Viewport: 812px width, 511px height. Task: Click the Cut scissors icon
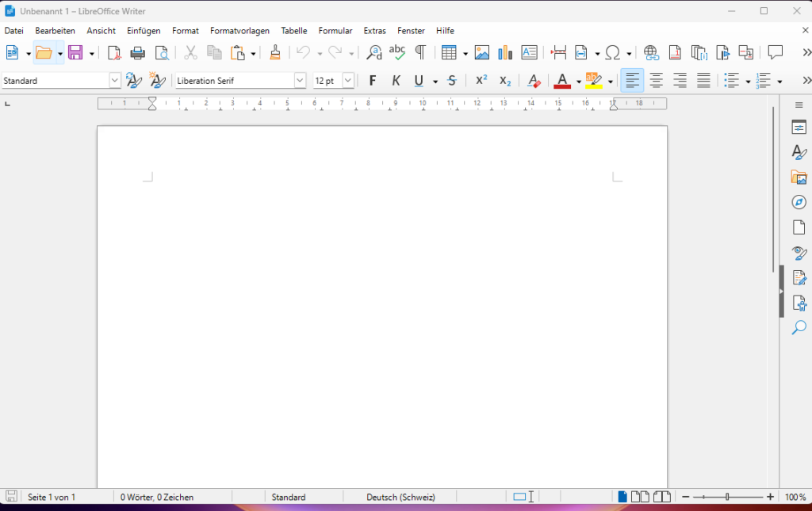click(x=190, y=53)
